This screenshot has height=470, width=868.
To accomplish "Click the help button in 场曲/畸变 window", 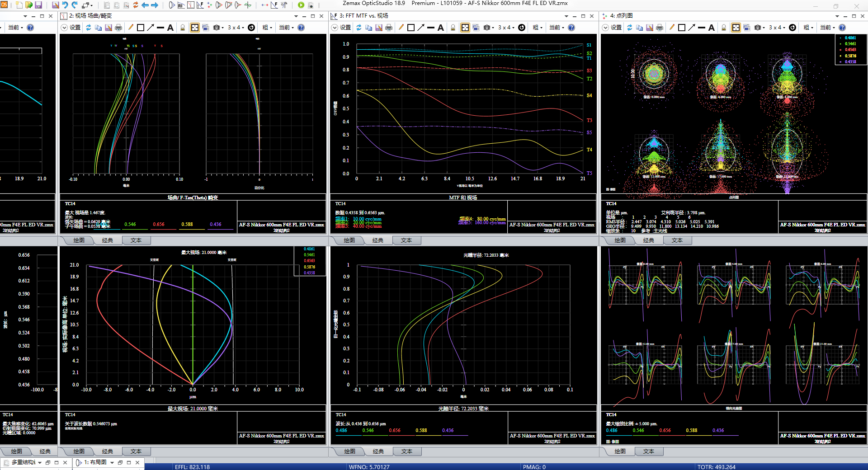I will click(x=301, y=28).
